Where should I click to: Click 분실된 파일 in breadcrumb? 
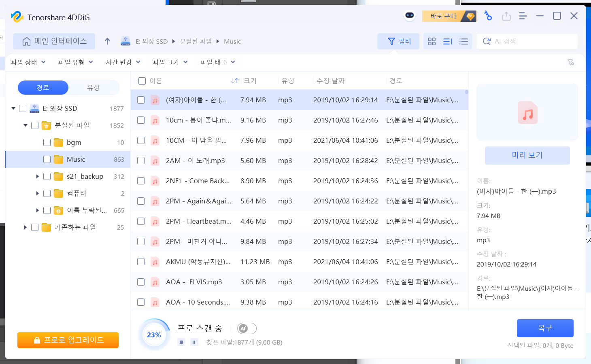pos(196,41)
